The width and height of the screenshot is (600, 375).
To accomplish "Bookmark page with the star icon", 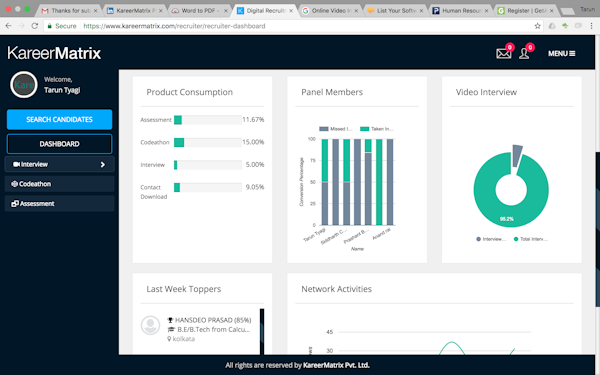I will click(x=537, y=26).
